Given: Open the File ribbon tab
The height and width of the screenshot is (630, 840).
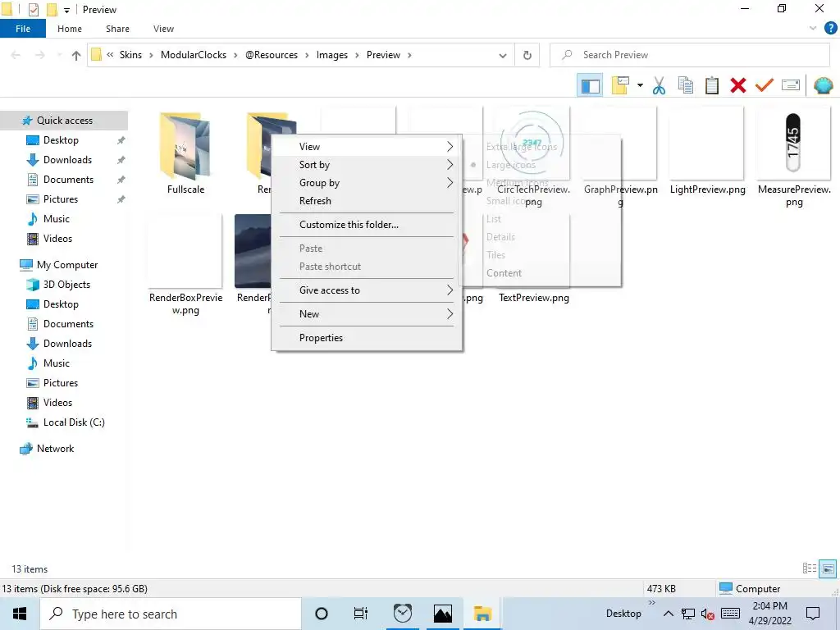Looking at the screenshot, I should (x=22, y=29).
